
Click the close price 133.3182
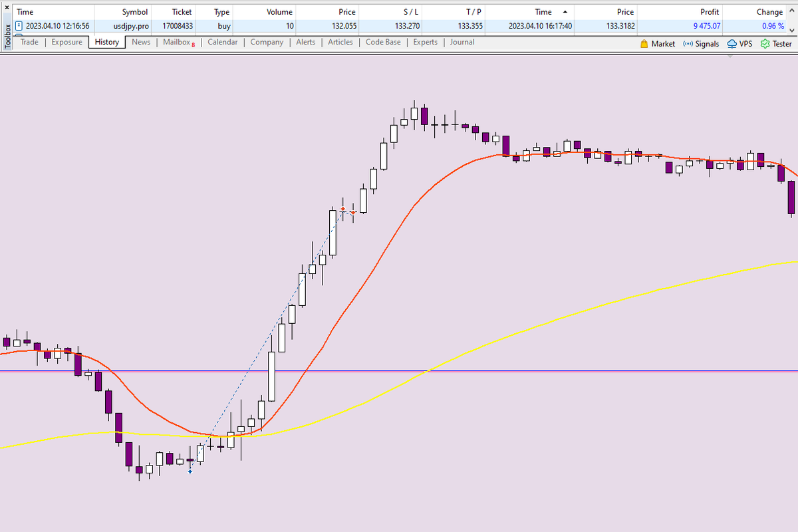point(620,26)
